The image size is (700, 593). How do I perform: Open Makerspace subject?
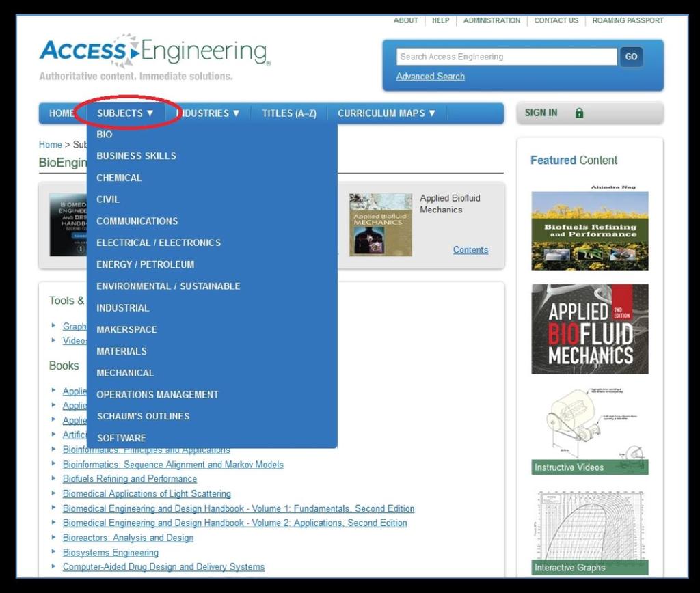126,330
